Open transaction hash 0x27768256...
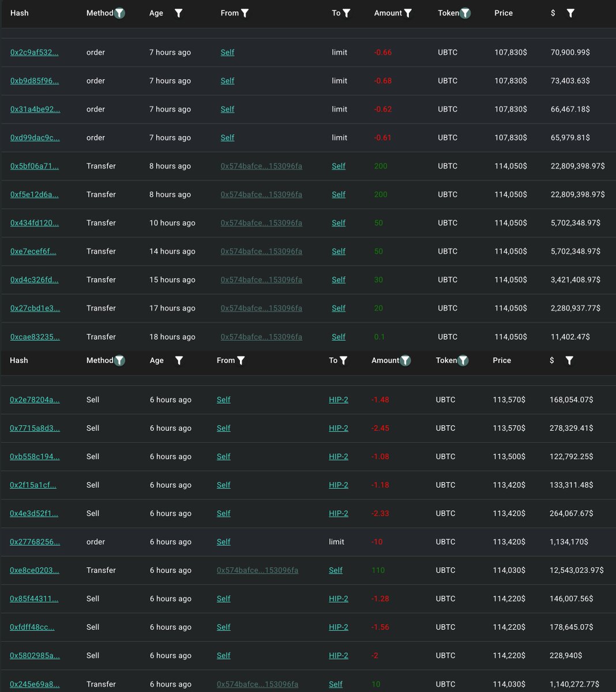 coord(35,542)
